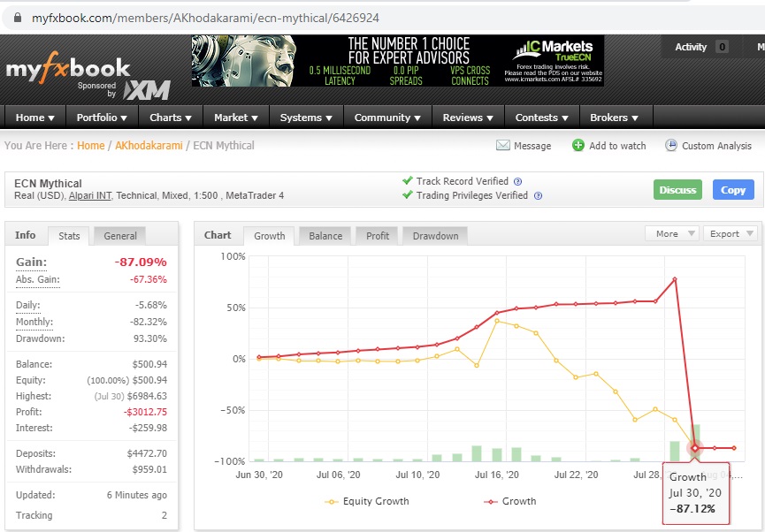Click the -$259.98 interest value
The height and width of the screenshot is (532, 765).
coord(148,428)
